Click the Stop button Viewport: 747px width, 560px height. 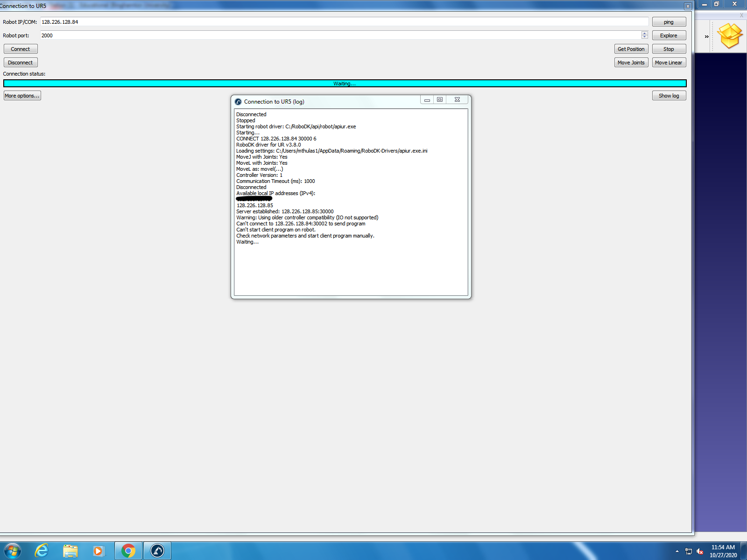tap(669, 49)
